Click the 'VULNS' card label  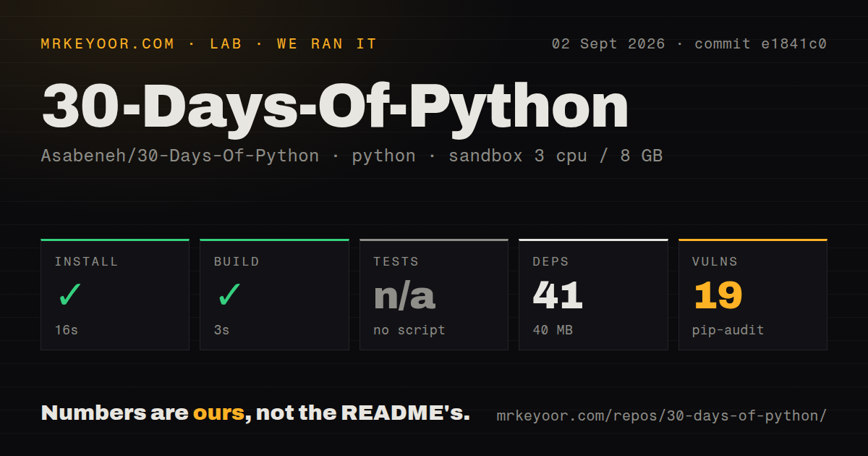click(715, 262)
